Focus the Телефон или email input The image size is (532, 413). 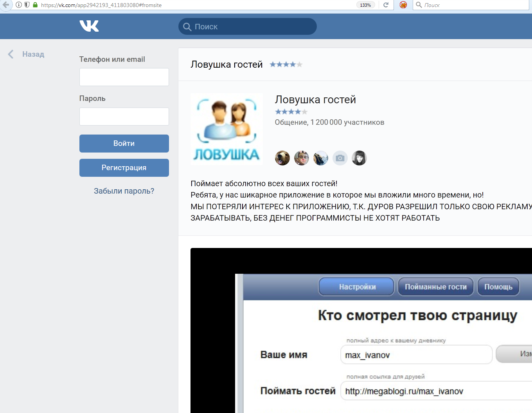[124, 77]
